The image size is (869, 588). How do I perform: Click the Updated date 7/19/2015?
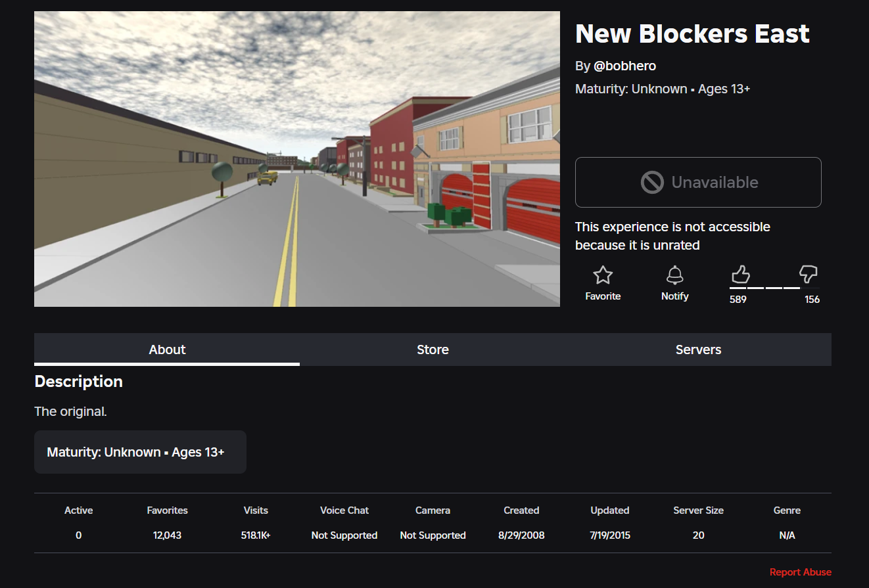[610, 535]
